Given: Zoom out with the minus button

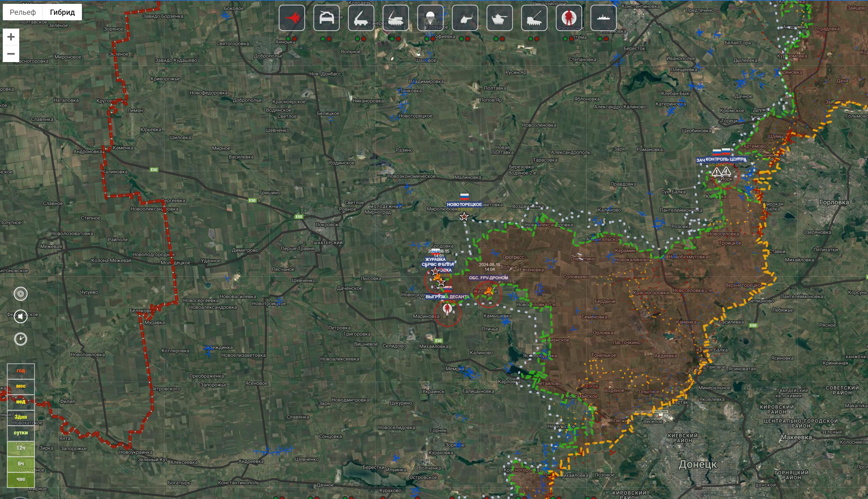Looking at the screenshot, I should [x=11, y=54].
